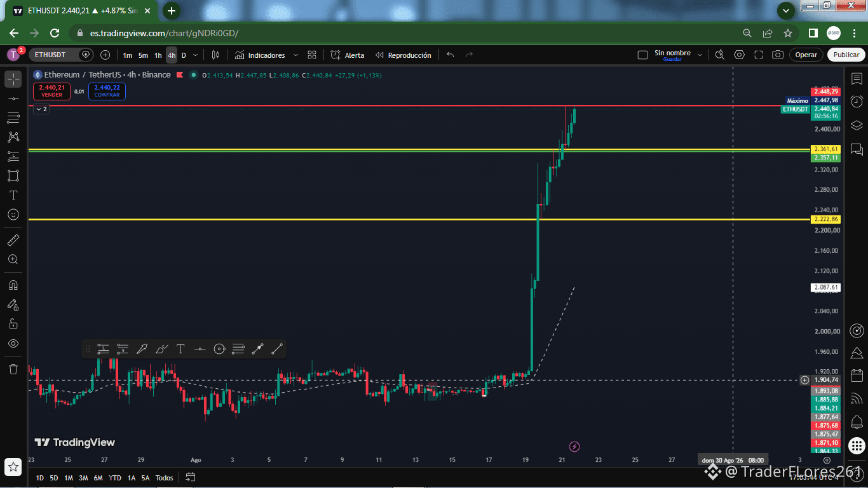Open the Indicadores panel
Image resolution: width=868 pixels, height=488 pixels.
259,55
